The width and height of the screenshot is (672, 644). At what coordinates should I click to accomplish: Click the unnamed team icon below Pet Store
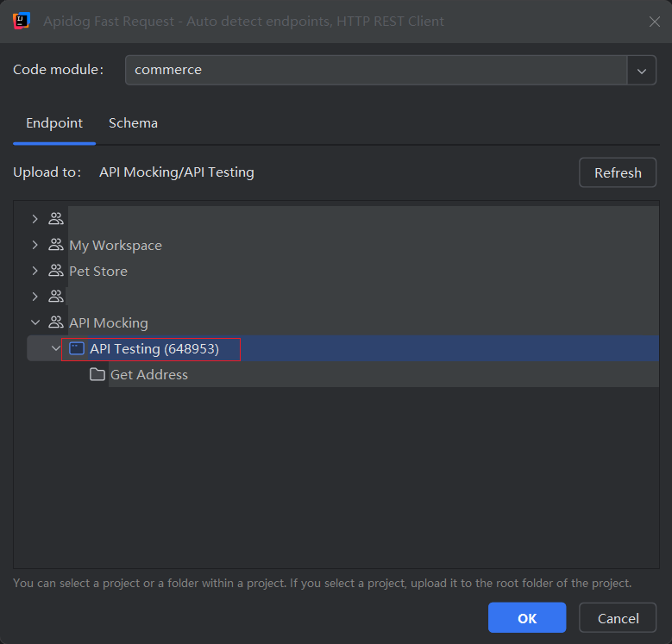(56, 297)
